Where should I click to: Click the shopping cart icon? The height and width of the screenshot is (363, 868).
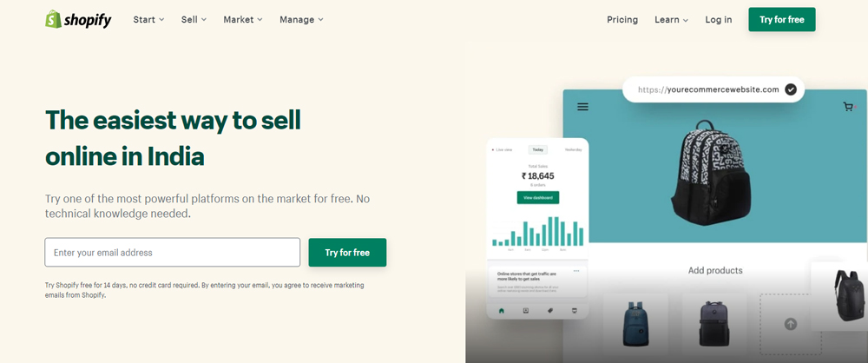point(848,107)
